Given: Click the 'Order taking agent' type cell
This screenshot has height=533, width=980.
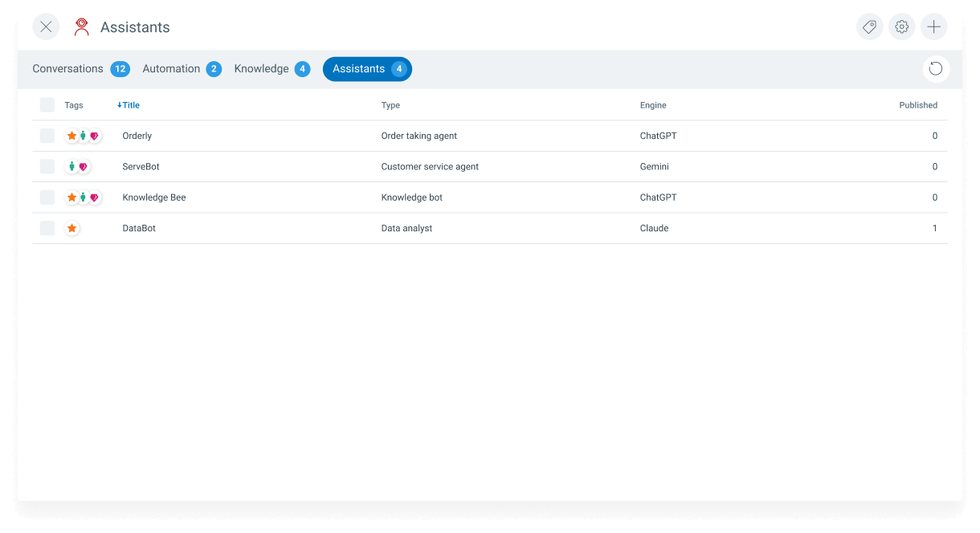Looking at the screenshot, I should 419,136.
